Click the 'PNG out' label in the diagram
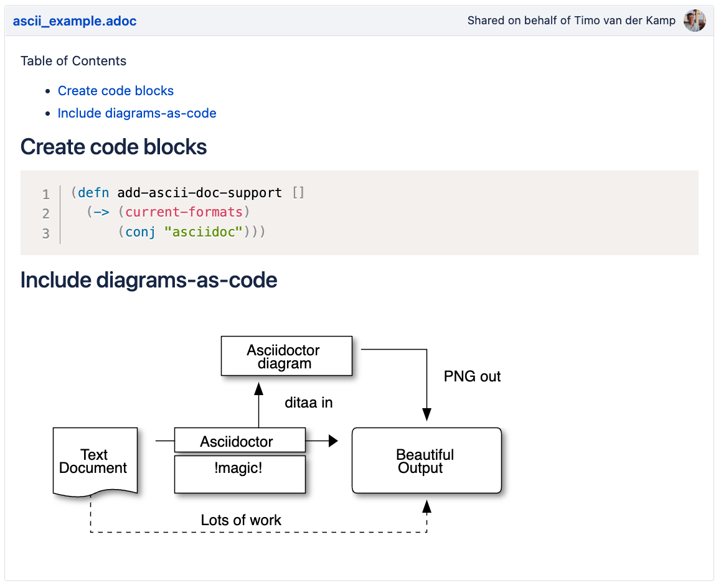721x588 pixels. 472,376
